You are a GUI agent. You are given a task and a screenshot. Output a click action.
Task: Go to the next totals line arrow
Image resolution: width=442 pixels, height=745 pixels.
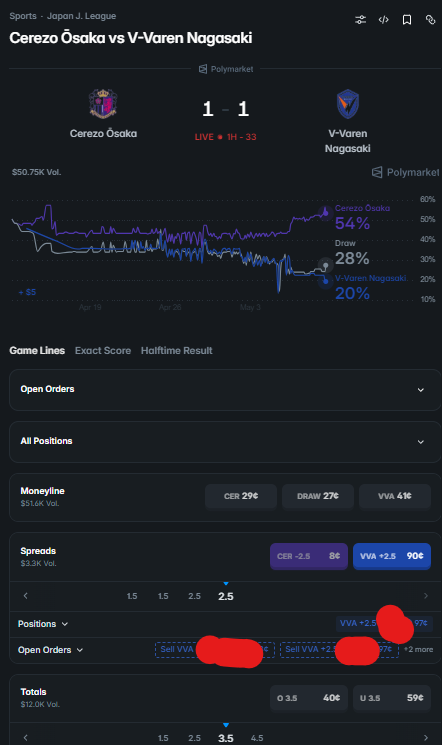click(x=426, y=738)
